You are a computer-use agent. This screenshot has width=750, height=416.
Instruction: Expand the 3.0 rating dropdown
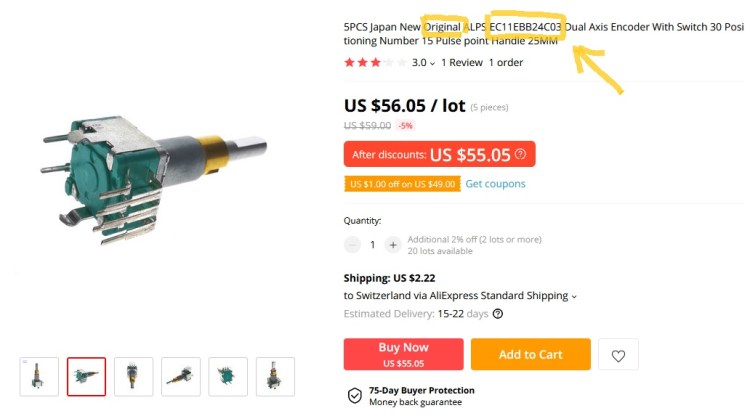point(432,63)
